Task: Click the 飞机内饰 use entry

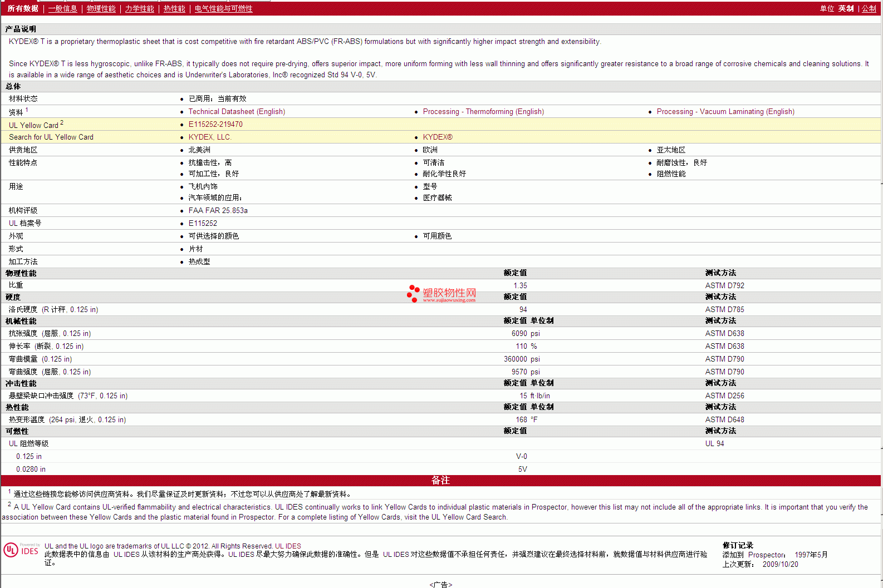Action: tap(203, 187)
